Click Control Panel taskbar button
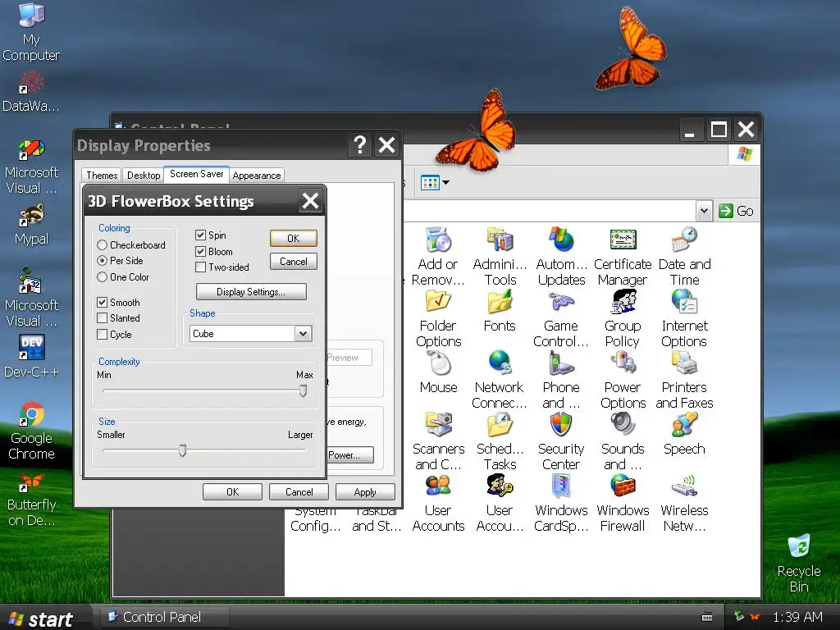The width and height of the screenshot is (840, 630). coord(162,617)
